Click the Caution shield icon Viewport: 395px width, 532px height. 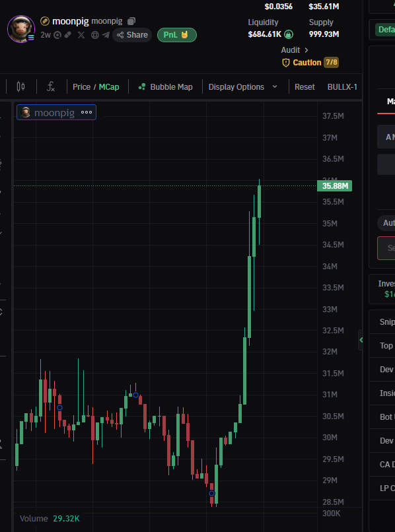pos(286,63)
